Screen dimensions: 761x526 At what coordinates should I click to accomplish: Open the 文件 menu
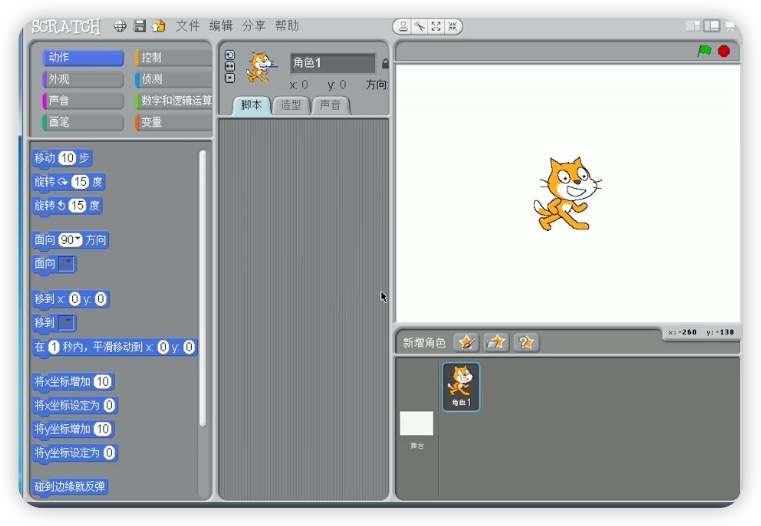(x=188, y=26)
